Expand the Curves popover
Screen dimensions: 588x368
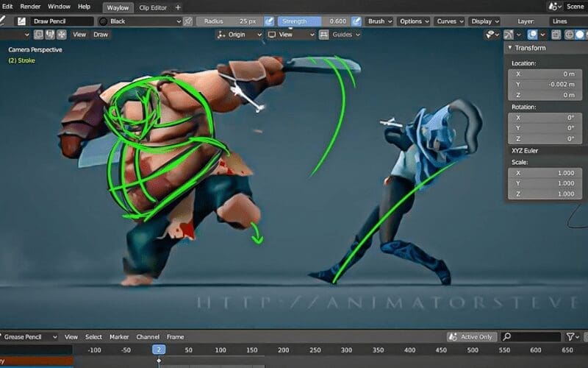point(450,21)
